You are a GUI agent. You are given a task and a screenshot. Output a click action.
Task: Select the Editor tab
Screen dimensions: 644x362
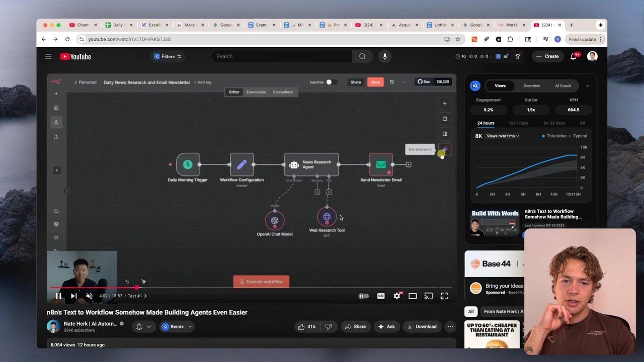point(234,92)
